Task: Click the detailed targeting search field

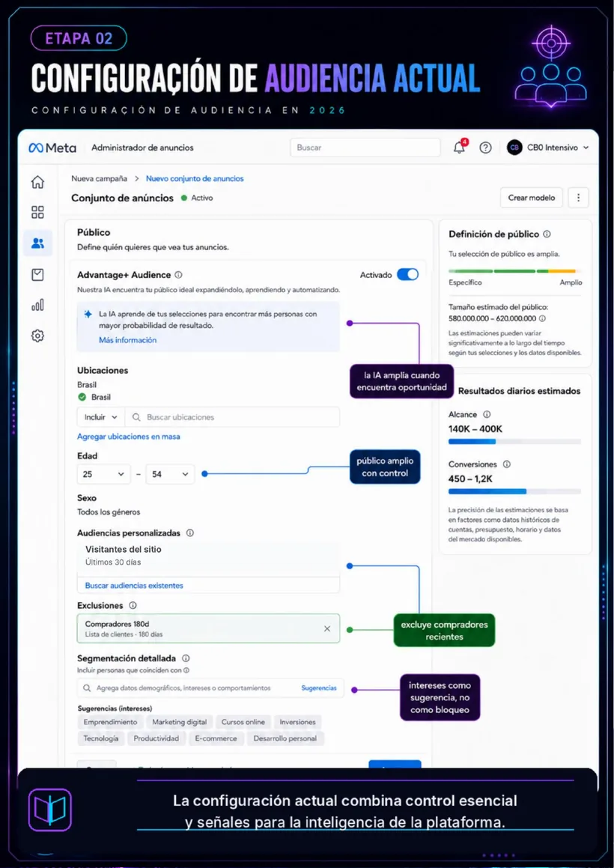Action: coord(210,688)
